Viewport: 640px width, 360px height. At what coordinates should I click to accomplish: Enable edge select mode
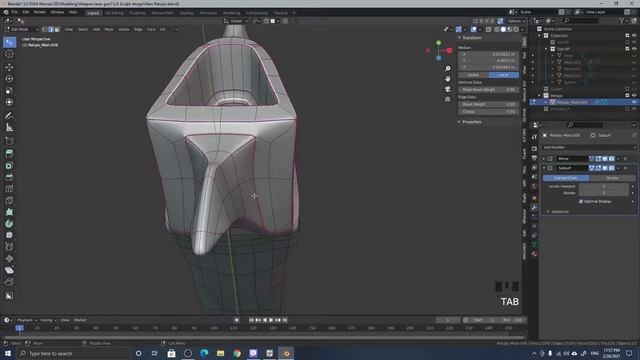51,29
